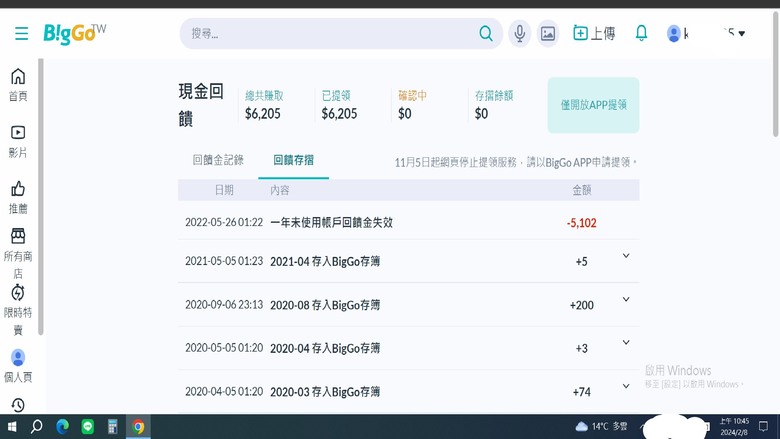This screenshot has height=439, width=780.
Task: Open Microsoft Edge from taskbar
Action: 62,427
